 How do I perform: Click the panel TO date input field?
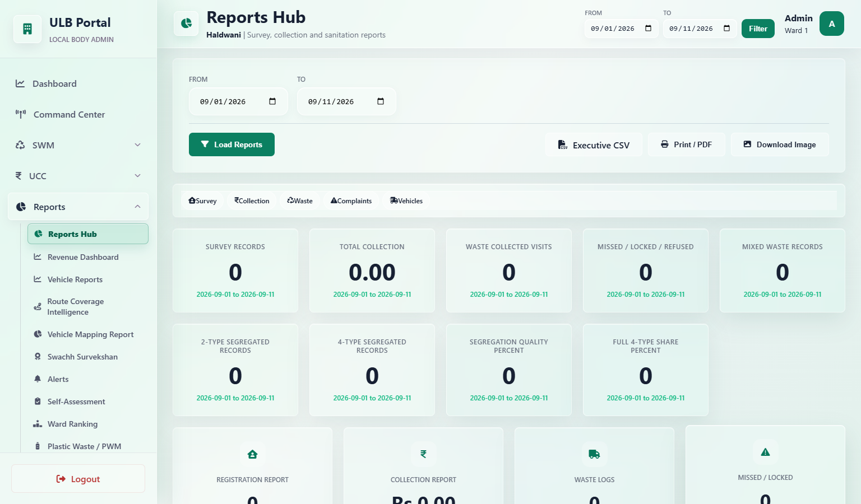[346, 101]
